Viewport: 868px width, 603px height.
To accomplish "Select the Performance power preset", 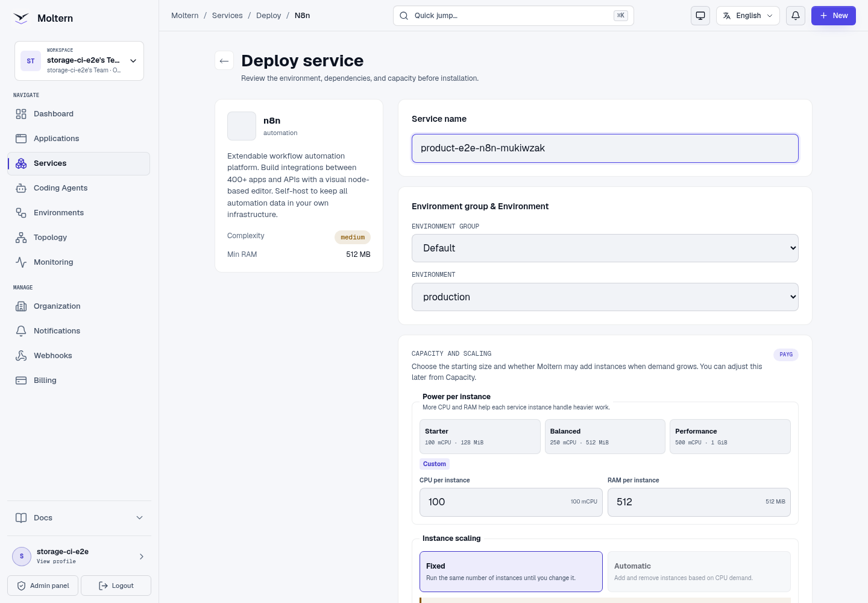I will point(730,437).
